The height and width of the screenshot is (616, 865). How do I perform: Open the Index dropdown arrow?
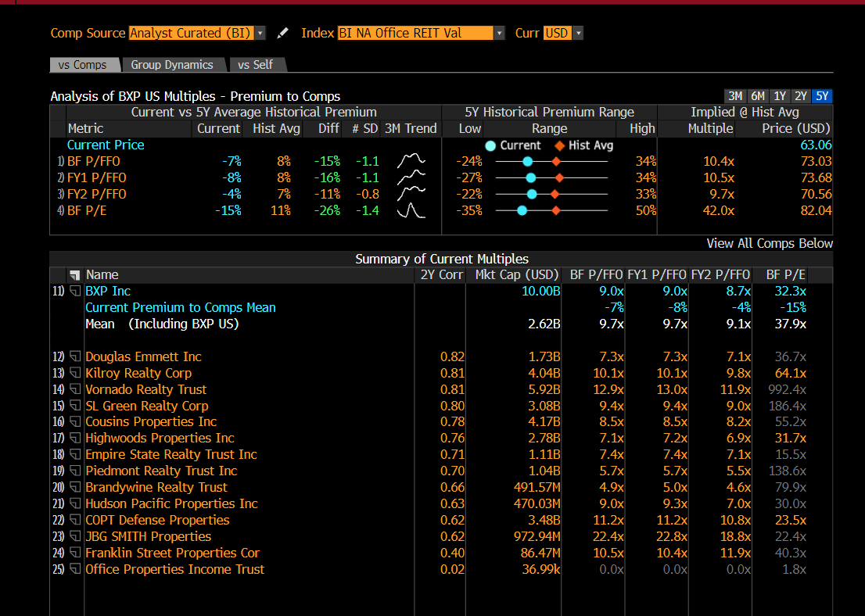pos(499,33)
